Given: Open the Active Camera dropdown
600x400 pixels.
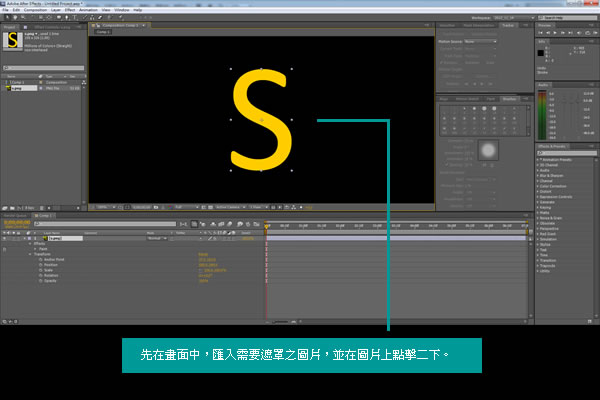Looking at the screenshot, I should tap(230, 207).
